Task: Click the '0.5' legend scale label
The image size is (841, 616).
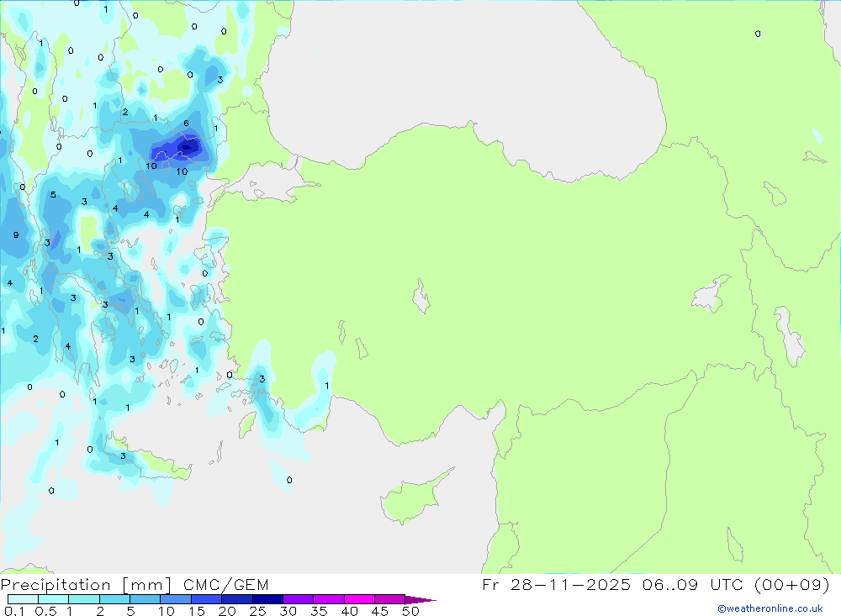Action: [45, 611]
